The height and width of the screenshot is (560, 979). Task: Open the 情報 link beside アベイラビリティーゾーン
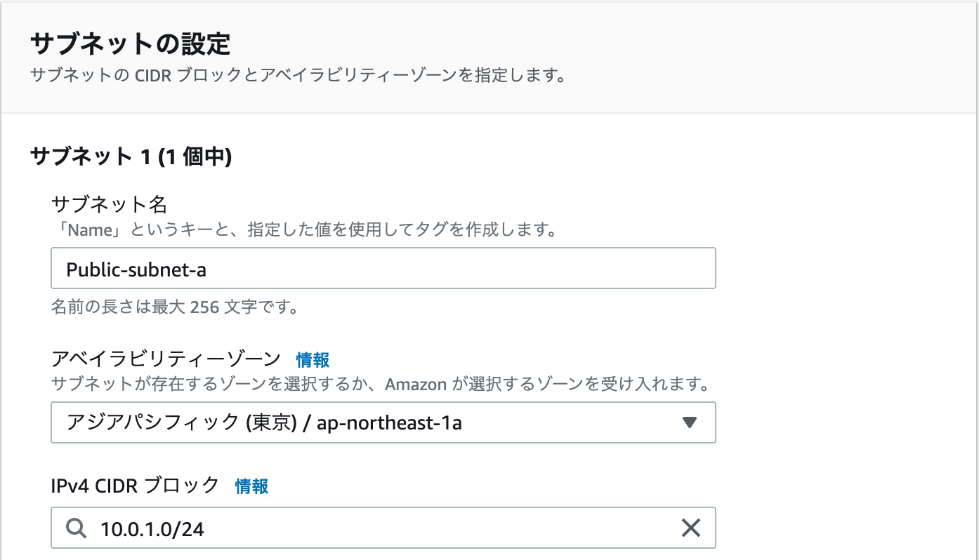click(x=313, y=360)
